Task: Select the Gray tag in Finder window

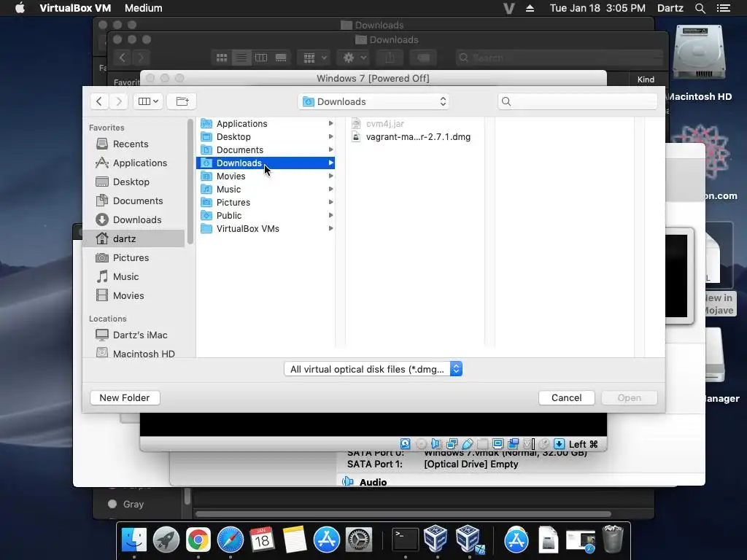Action: 133,504
